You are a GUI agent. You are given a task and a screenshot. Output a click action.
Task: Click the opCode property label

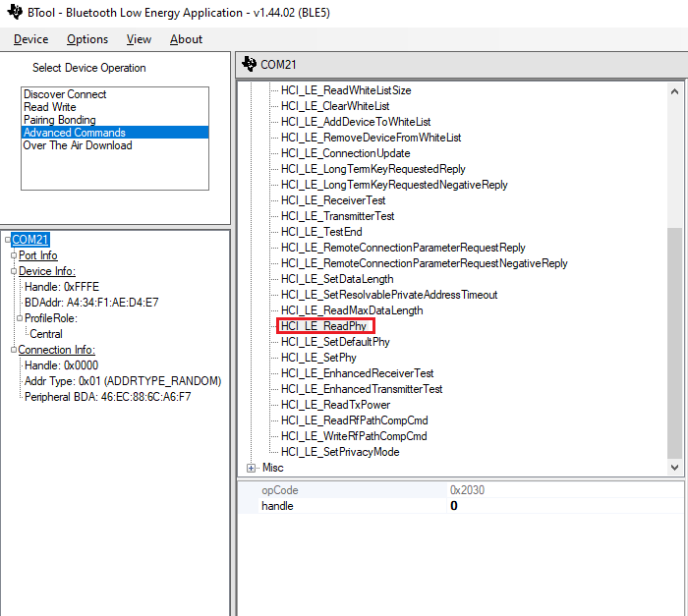point(280,490)
